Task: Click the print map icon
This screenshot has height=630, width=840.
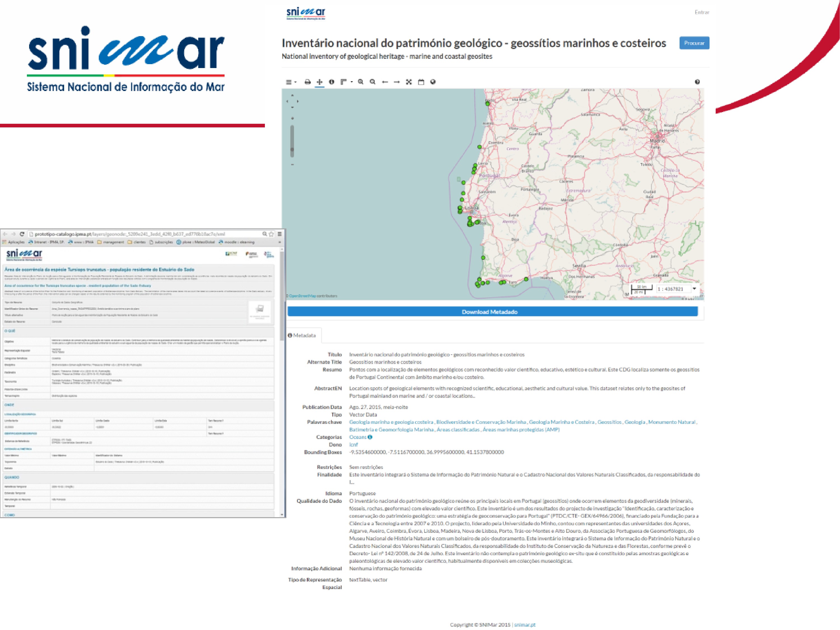Action: tap(308, 82)
